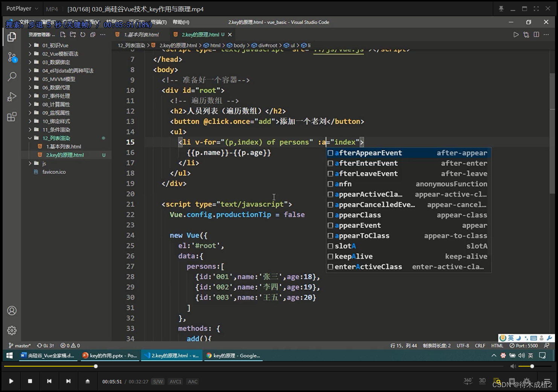Open the VS Code Explorer view

tap(12, 37)
